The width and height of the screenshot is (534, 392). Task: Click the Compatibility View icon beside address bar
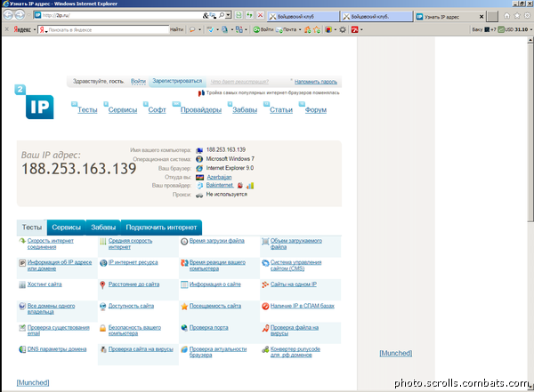(239, 15)
